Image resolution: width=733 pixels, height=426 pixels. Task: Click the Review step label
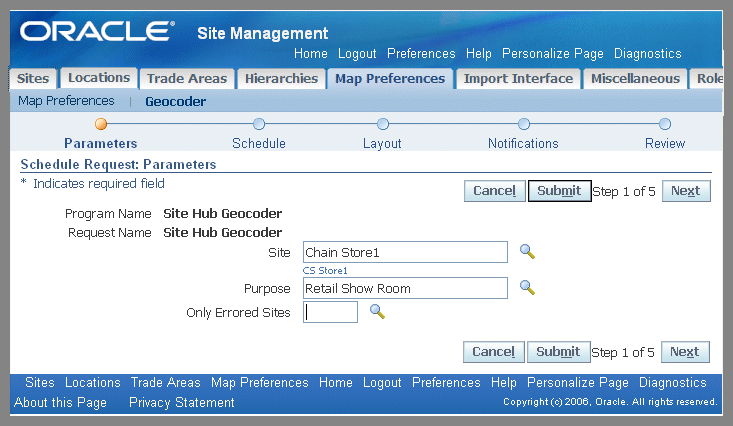665,143
